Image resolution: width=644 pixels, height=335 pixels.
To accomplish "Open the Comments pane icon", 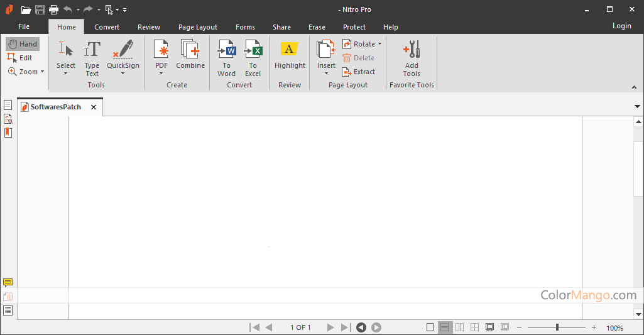I will pos(8,283).
